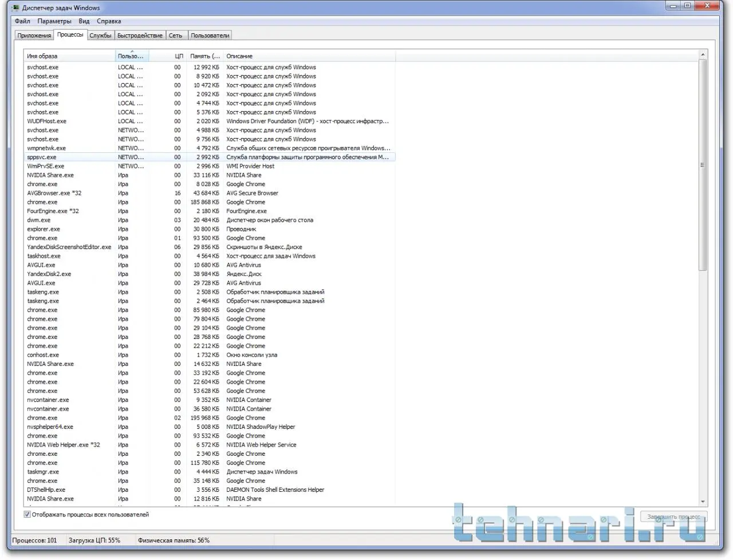
Task: Select the FourEngine.exe *32 process
Action: (210, 211)
